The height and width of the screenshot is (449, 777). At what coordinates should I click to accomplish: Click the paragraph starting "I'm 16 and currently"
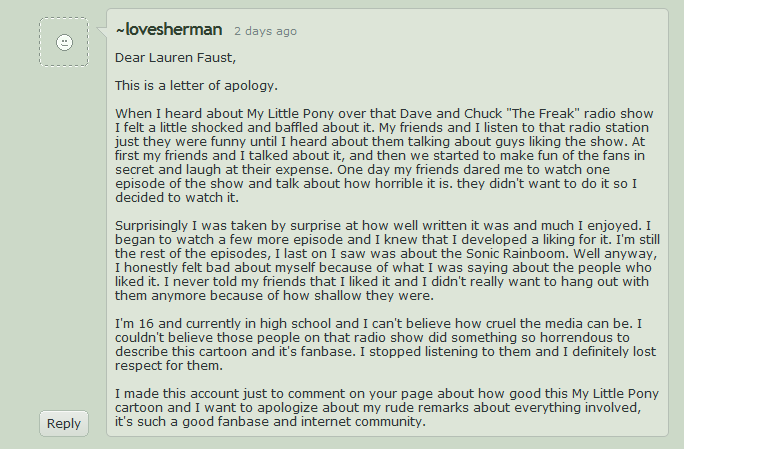point(386,345)
